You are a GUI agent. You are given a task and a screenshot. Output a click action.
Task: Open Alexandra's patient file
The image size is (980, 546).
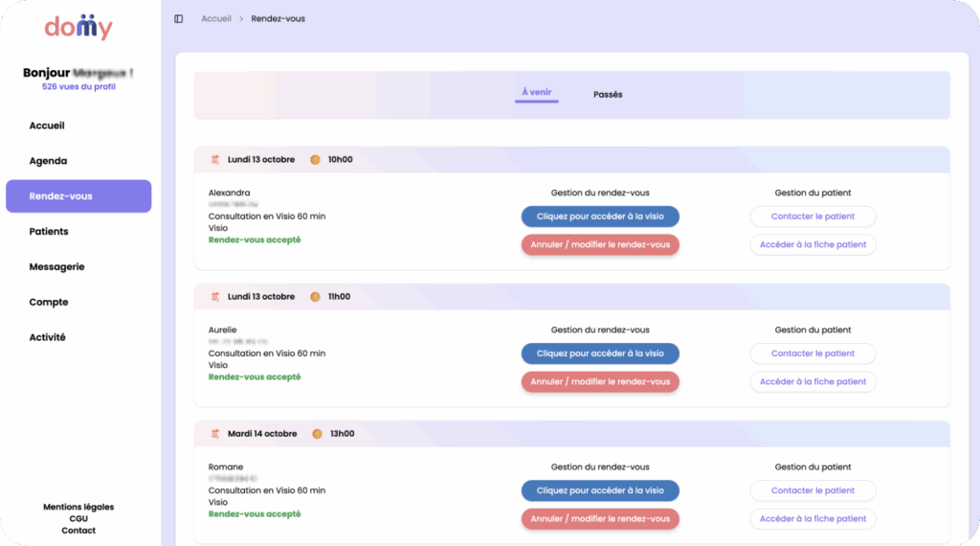(x=813, y=245)
